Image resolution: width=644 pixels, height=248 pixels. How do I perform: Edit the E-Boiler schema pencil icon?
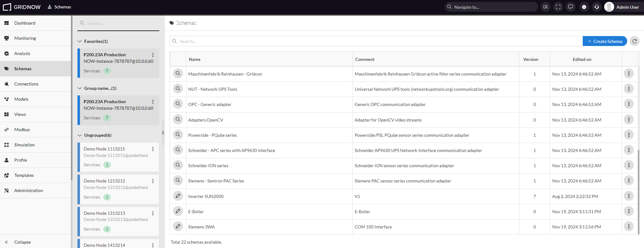178,211
